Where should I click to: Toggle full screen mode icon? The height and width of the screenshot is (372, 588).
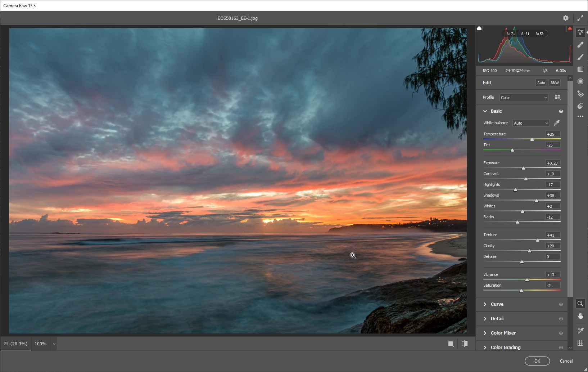[x=580, y=18]
